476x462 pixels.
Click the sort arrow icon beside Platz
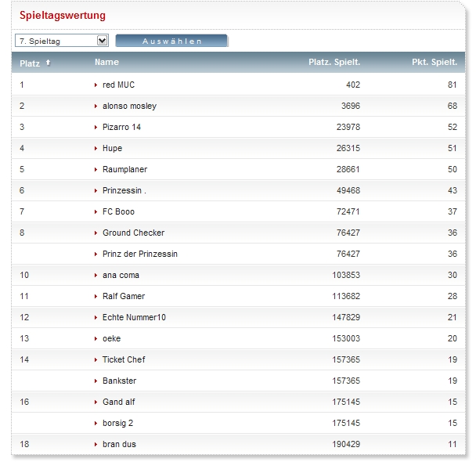pyautogui.click(x=49, y=63)
